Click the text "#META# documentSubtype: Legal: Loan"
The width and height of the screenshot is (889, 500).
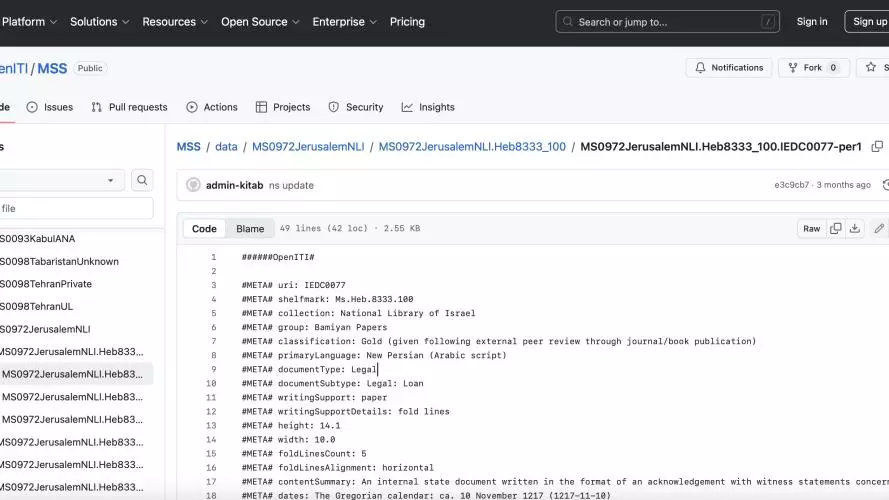pos(332,383)
